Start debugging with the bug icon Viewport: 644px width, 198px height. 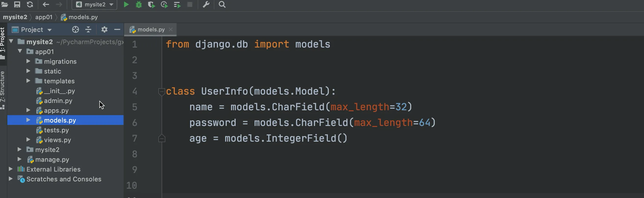[x=139, y=4]
